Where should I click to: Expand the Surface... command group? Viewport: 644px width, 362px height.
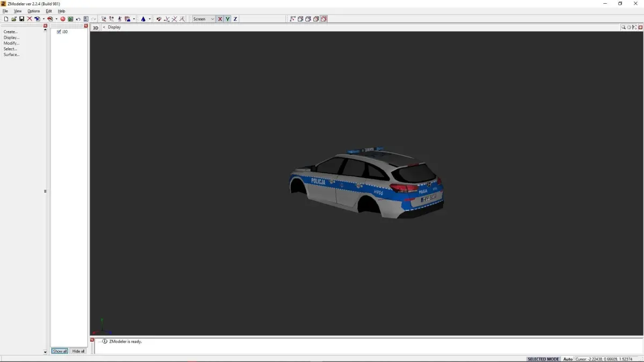[11, 55]
